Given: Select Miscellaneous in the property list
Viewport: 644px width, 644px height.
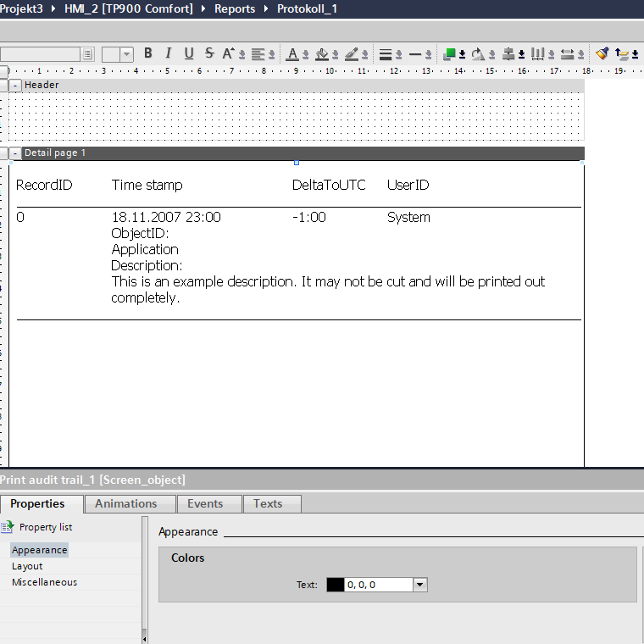Looking at the screenshot, I should (44, 582).
